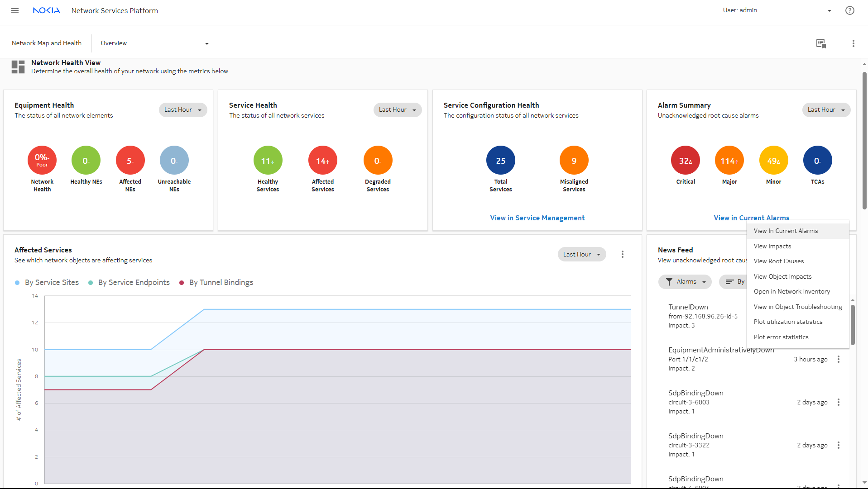Click the Critical alarms circle showing 32
The height and width of the screenshot is (489, 868).
[685, 160]
